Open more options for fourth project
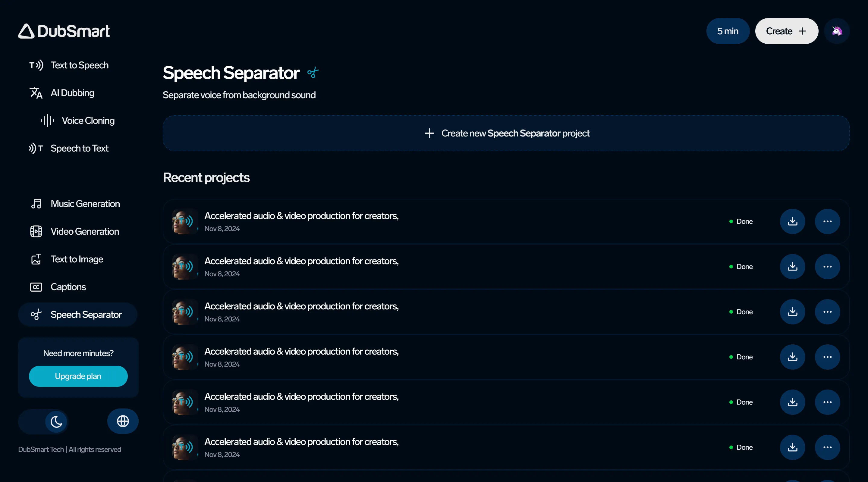 [828, 357]
